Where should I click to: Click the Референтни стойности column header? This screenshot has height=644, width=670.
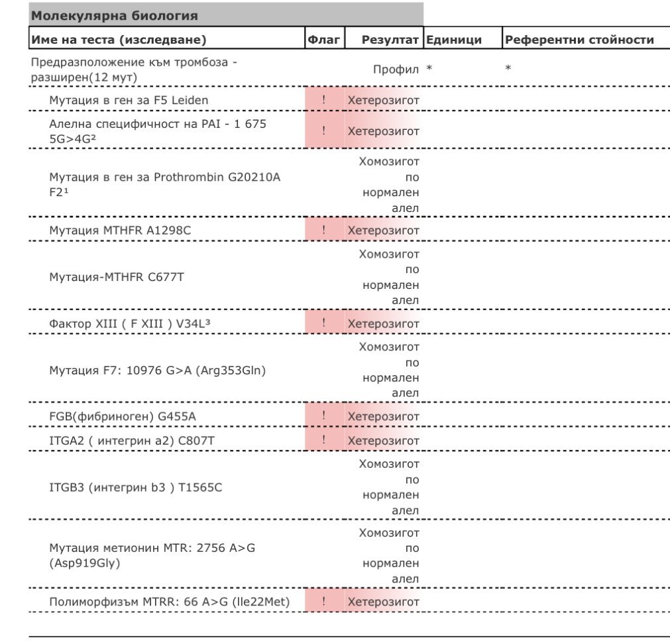[579, 40]
